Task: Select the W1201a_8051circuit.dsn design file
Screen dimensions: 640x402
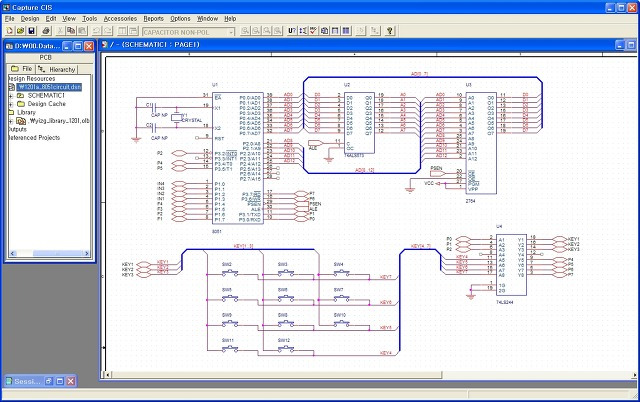Action: 49,87
